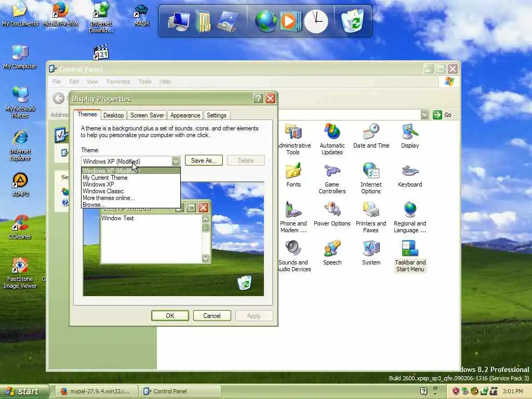Click the taskbar clock showing 3:01 PM
532x399 pixels.
tap(513, 391)
